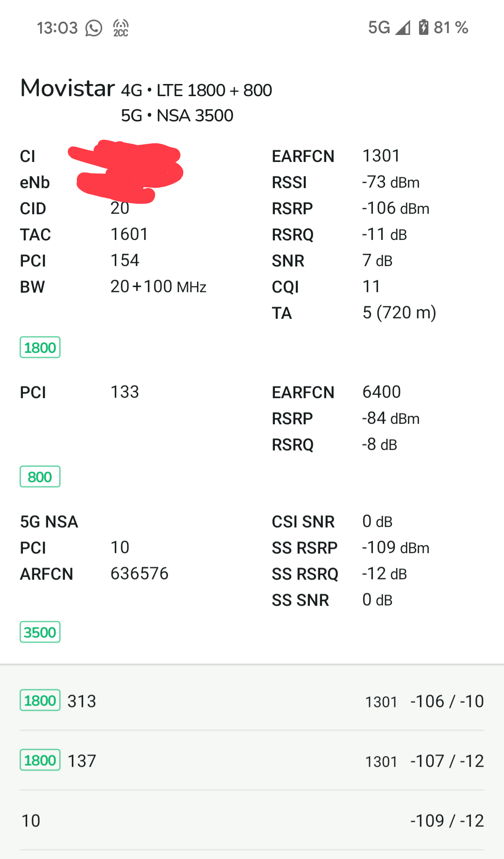The width and height of the screenshot is (504, 859).
Task: Tap the Movistar operator title
Action: coord(68,88)
